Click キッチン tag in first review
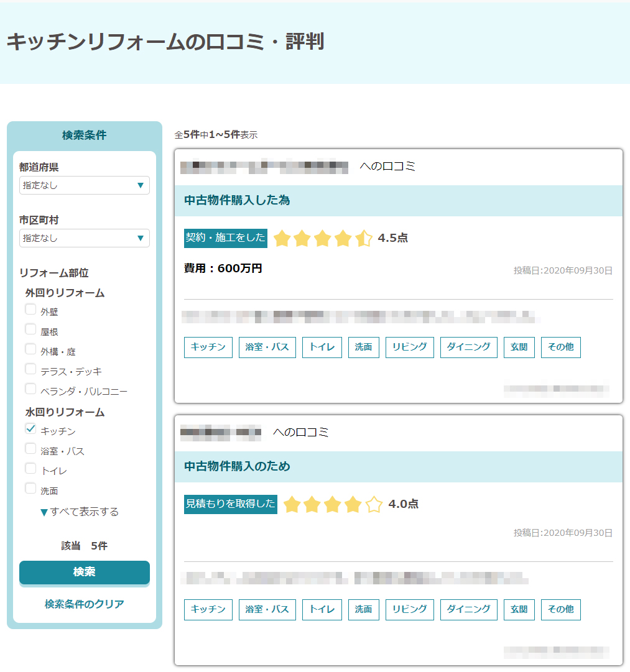The height and width of the screenshot is (672, 630). [208, 348]
